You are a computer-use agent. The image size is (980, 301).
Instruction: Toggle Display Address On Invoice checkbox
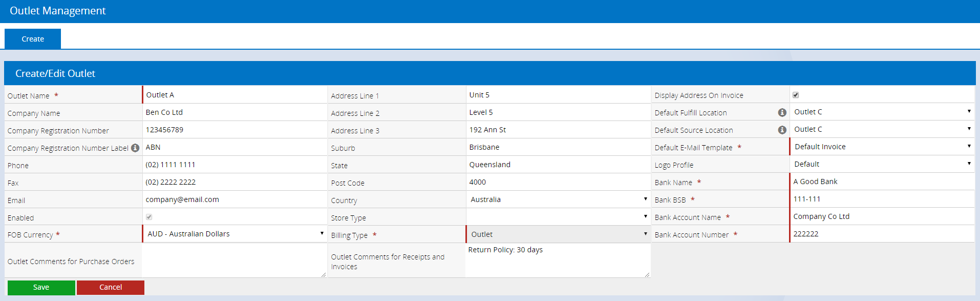point(796,95)
